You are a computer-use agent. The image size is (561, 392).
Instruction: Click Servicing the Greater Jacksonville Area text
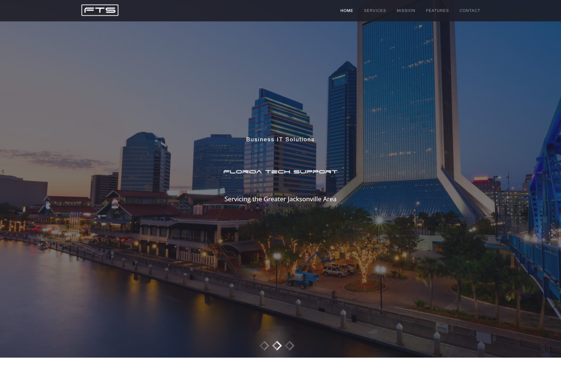point(280,199)
